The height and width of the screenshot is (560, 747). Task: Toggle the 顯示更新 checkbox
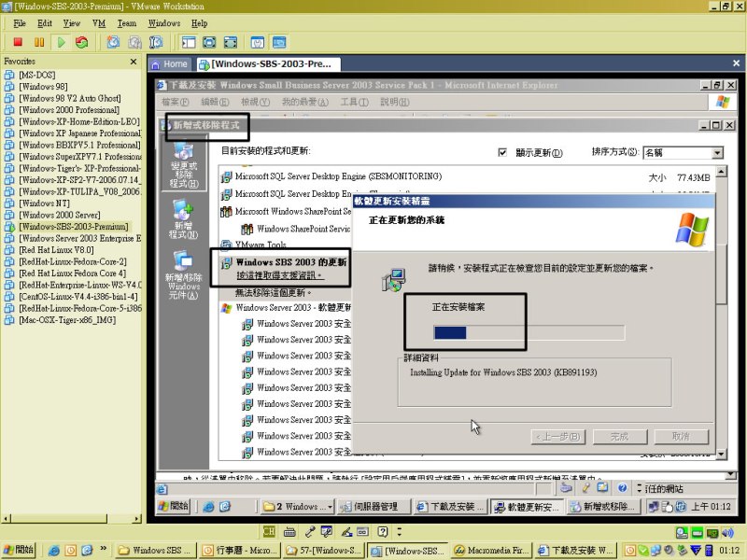(502, 152)
